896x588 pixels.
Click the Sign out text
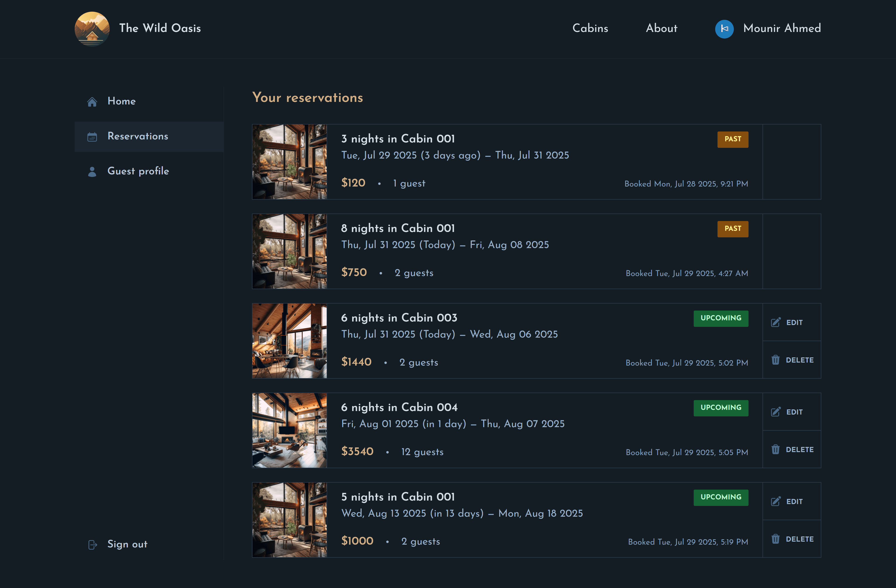click(127, 544)
